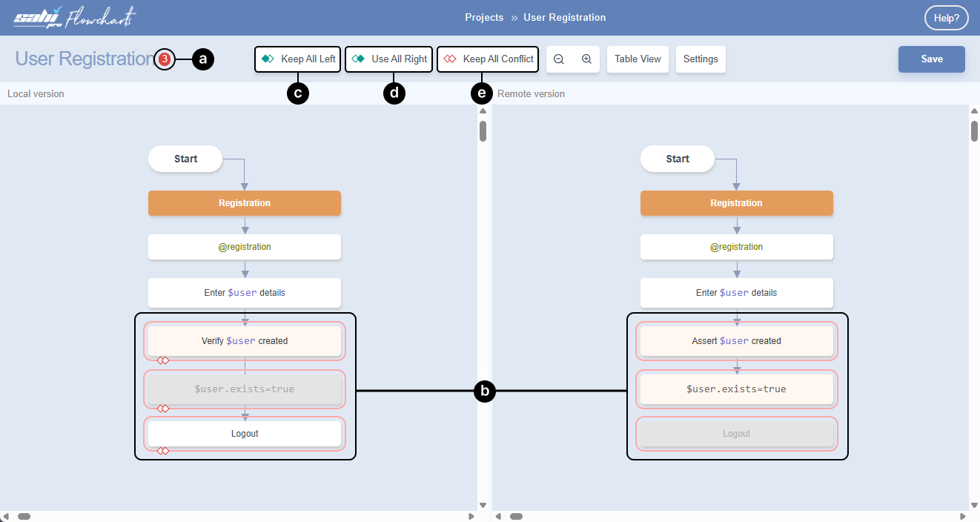Image resolution: width=980 pixels, height=522 pixels.
Task: Click the zoom out magnifier icon
Action: tap(559, 59)
